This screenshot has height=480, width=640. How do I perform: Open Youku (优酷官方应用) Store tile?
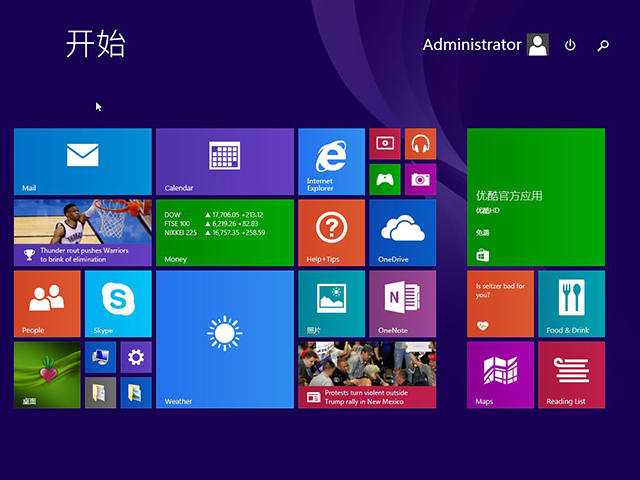536,197
